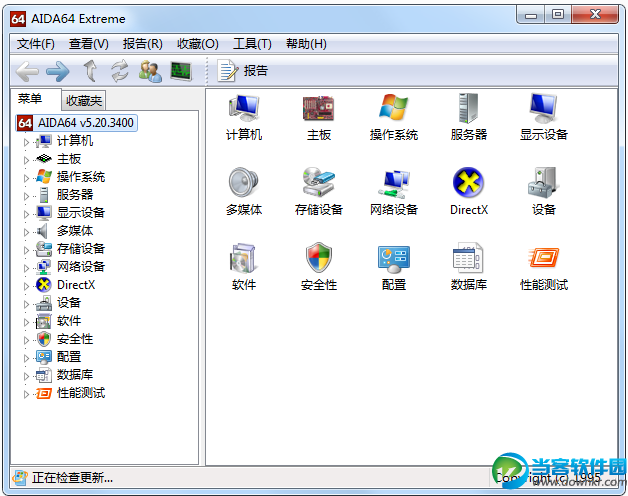Click the Refresh toolbar icon
Viewport: 628px width, 496px height.
pos(120,71)
